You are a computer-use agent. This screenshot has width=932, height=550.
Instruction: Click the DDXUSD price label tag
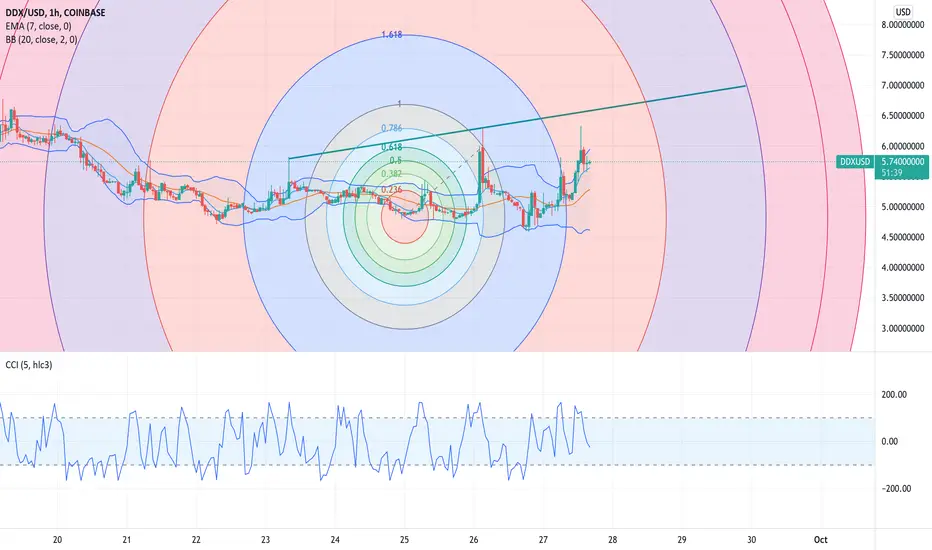[x=855, y=162]
